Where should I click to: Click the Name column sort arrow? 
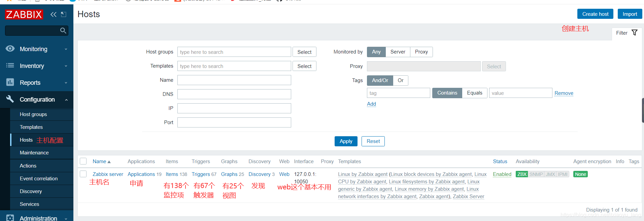coord(109,162)
